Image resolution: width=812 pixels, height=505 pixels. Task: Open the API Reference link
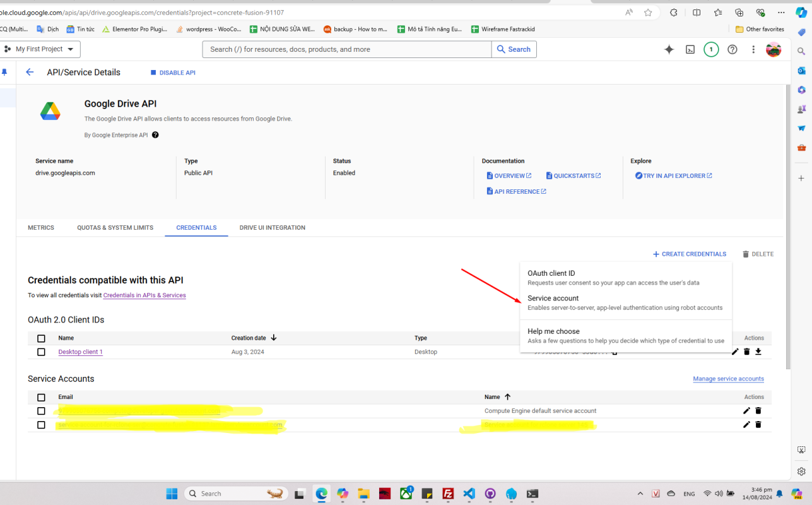517,191
